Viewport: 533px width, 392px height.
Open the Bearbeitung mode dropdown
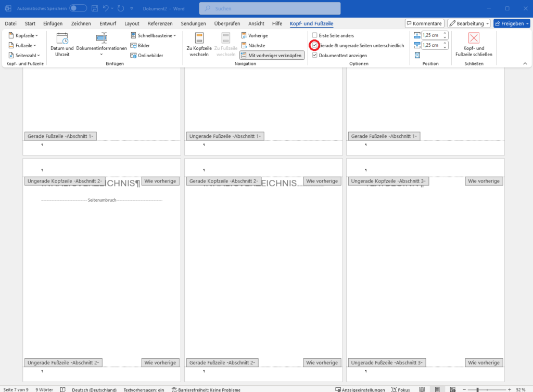pos(469,23)
